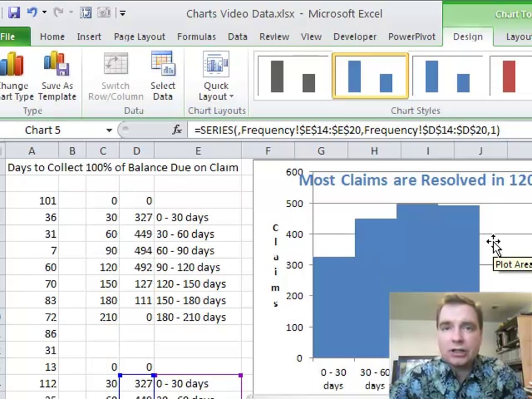Click Save As Template icon
The width and height of the screenshot is (532, 399).
pos(57,76)
